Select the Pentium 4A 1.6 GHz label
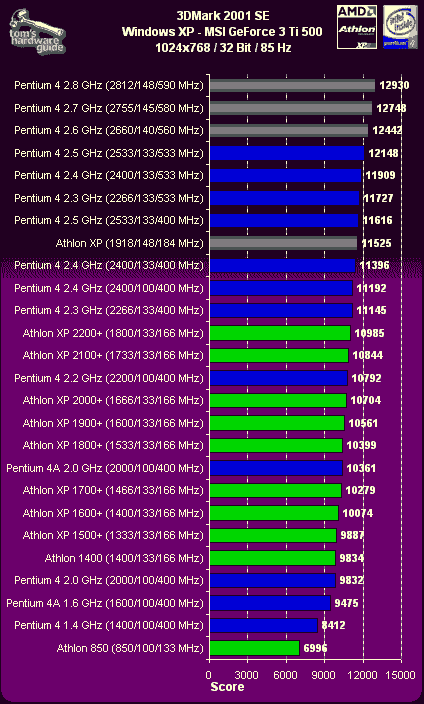Viewport: 424px width, 704px height. [105, 603]
